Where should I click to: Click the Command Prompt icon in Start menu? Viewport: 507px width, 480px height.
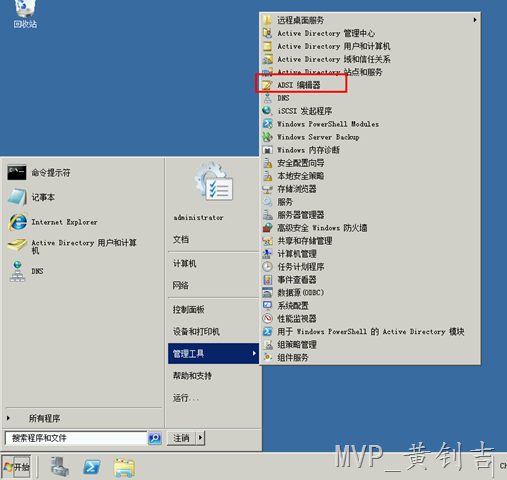[17, 173]
